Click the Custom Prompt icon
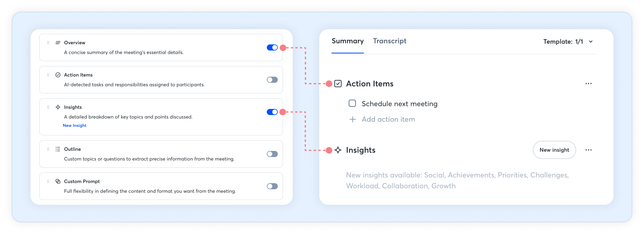Screen dimensions: 644x234 click(58, 181)
